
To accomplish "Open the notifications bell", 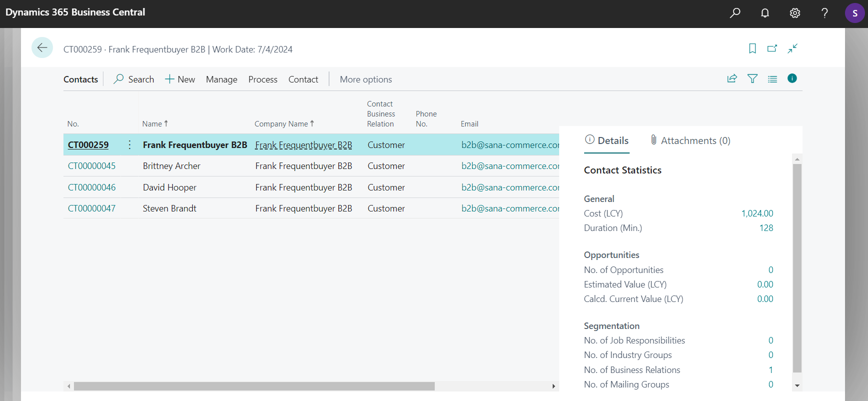I will tap(765, 13).
